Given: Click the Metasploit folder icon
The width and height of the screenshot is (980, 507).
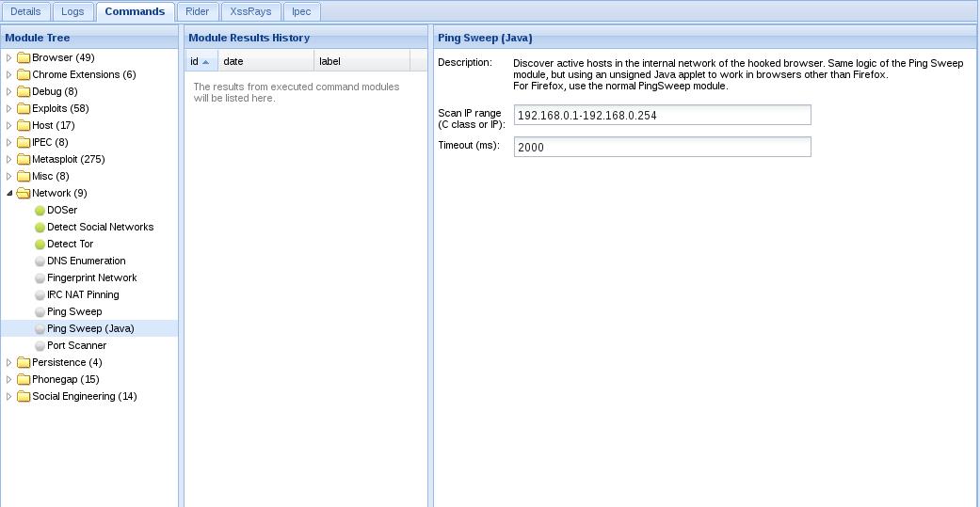Looking at the screenshot, I should [24, 159].
